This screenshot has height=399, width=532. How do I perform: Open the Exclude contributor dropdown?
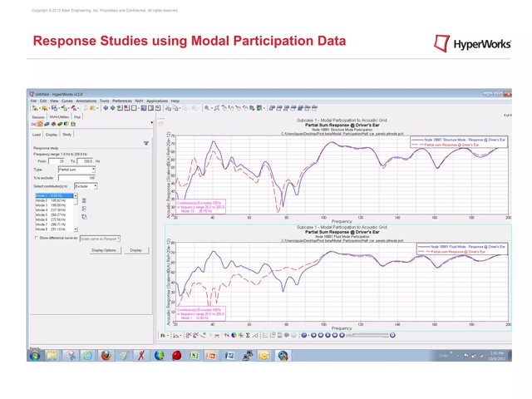click(86, 186)
